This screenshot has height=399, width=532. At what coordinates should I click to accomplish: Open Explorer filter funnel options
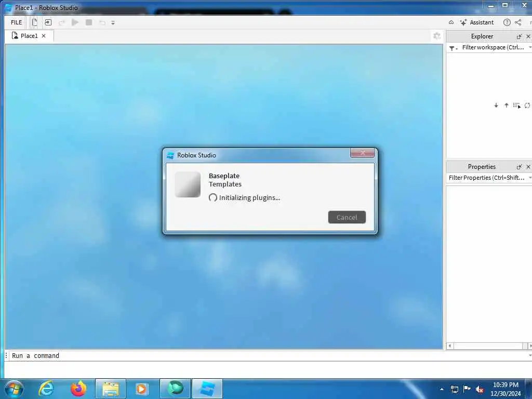453,48
